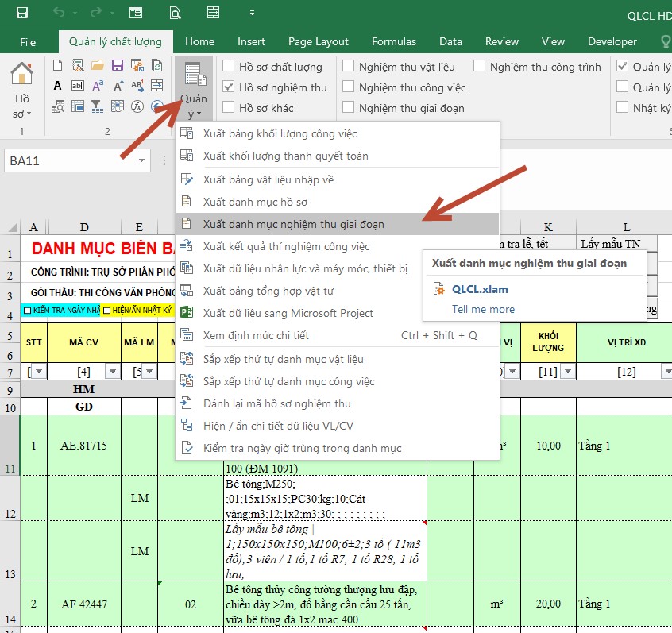Select Xuất danh mục nghiệm thu giai đoạn

point(293,224)
